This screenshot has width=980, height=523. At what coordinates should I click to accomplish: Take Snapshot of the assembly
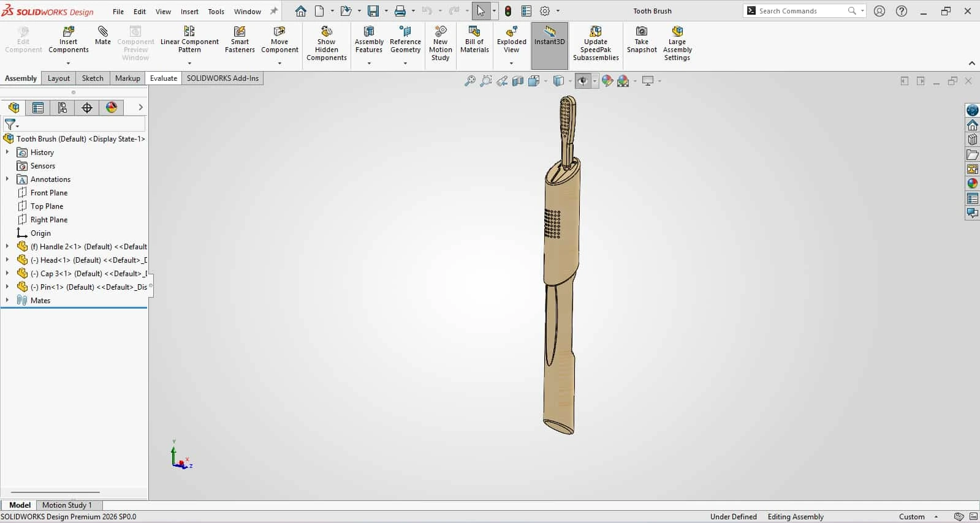point(642,40)
